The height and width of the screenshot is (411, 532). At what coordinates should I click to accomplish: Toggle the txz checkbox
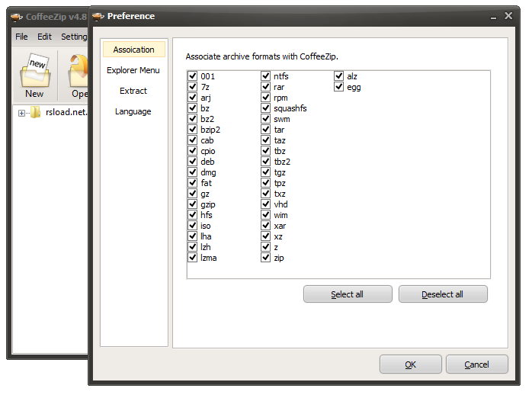[266, 193]
